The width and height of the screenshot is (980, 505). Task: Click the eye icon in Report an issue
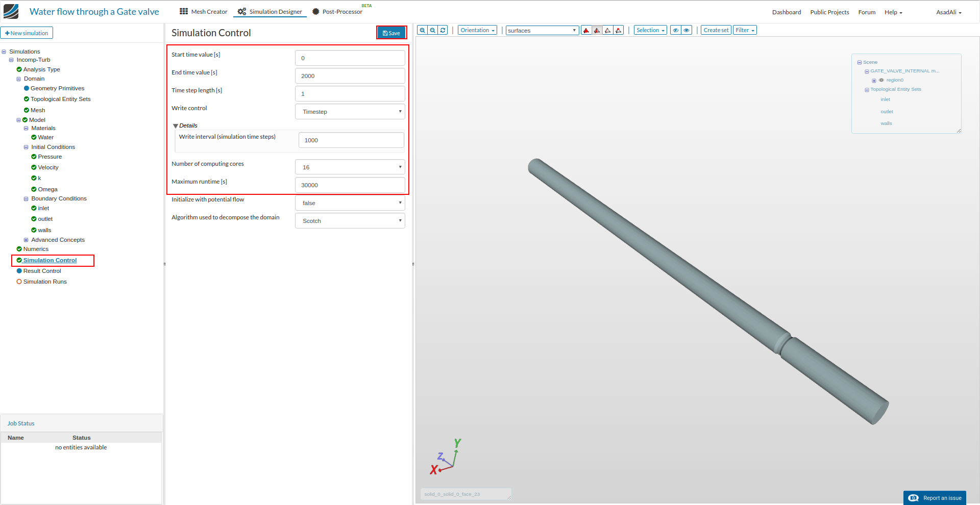[914, 498]
